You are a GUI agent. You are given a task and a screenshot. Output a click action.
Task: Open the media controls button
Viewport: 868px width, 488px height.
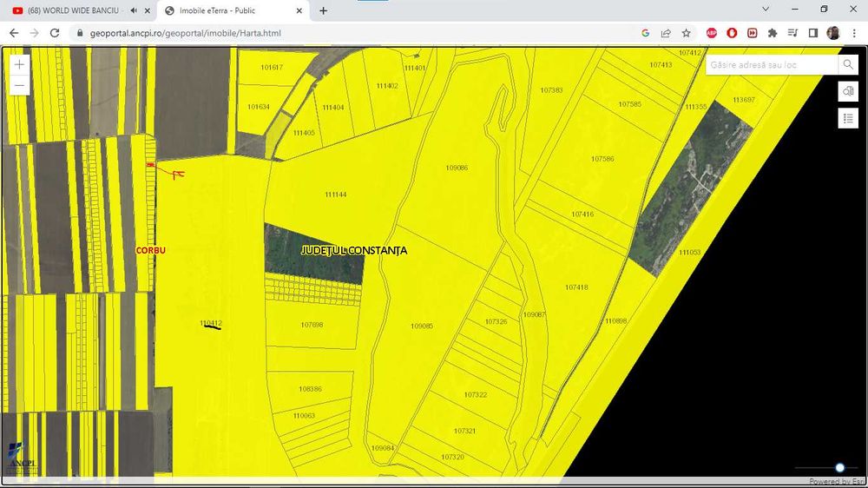793,33
